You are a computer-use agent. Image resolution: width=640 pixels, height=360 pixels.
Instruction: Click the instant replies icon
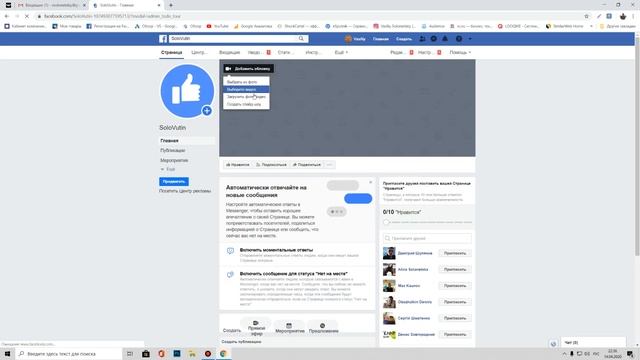[230, 251]
